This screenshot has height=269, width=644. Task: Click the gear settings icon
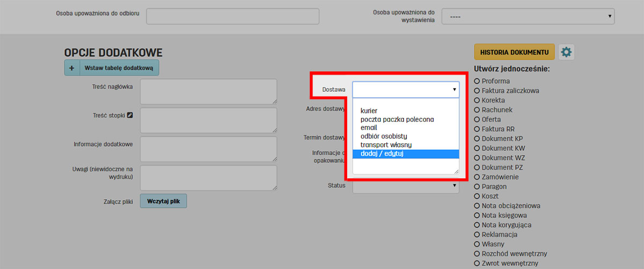point(566,52)
